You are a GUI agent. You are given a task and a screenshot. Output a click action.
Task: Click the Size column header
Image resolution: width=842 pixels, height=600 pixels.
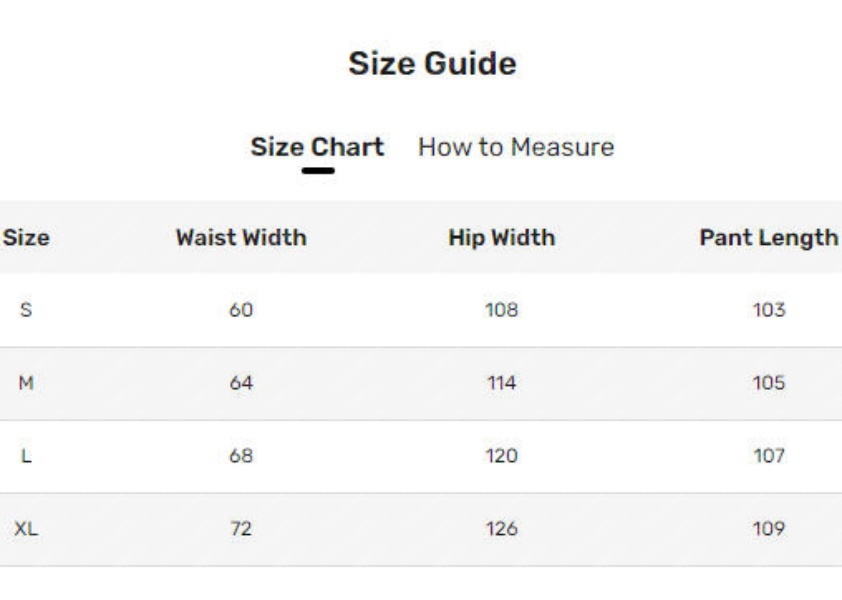(x=26, y=238)
